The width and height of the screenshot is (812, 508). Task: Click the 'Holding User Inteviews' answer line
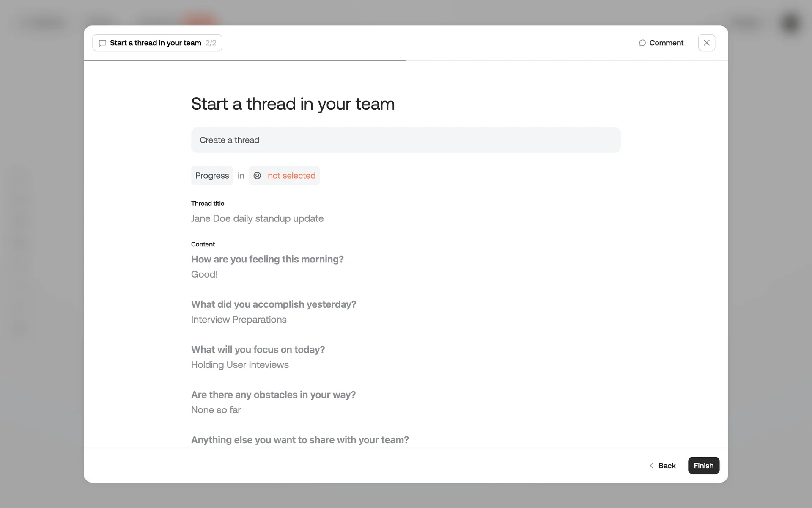pyautogui.click(x=240, y=365)
